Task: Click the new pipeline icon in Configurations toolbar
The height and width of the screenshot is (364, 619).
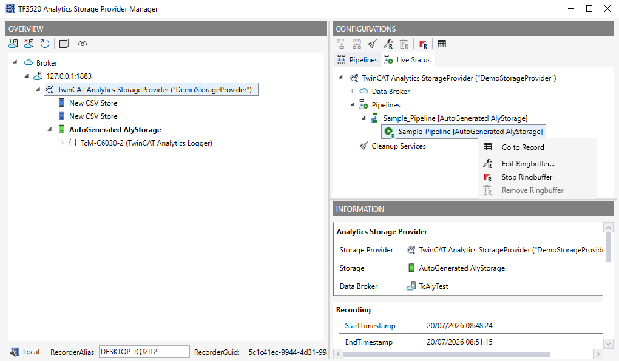Action: [340, 44]
